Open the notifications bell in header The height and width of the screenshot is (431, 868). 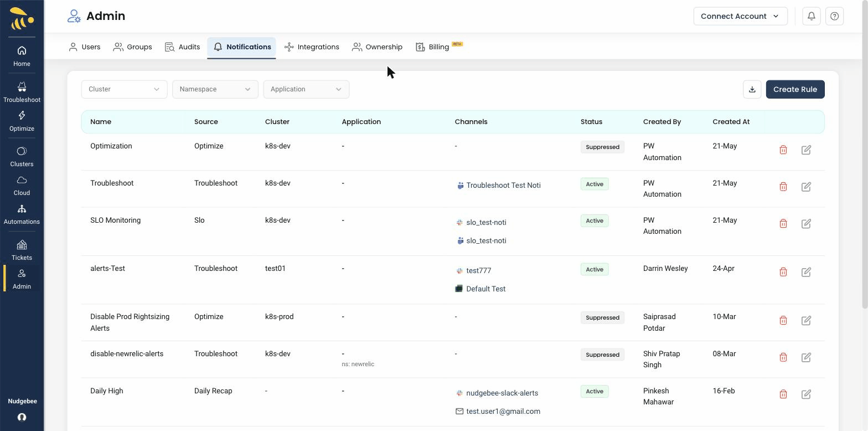[811, 16]
